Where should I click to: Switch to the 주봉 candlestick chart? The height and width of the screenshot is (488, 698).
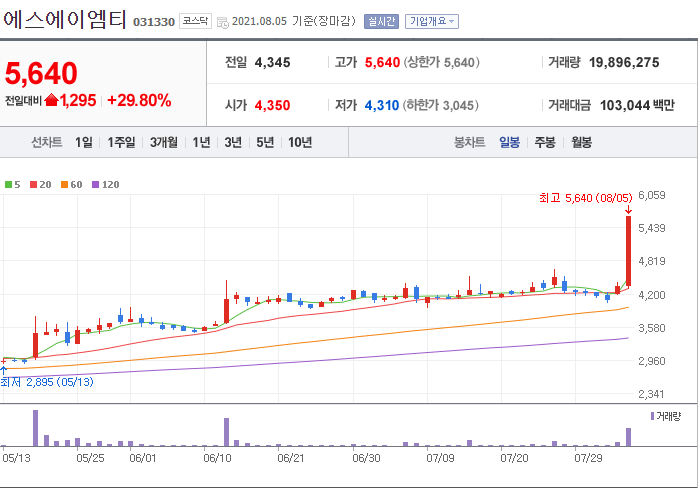[545, 142]
